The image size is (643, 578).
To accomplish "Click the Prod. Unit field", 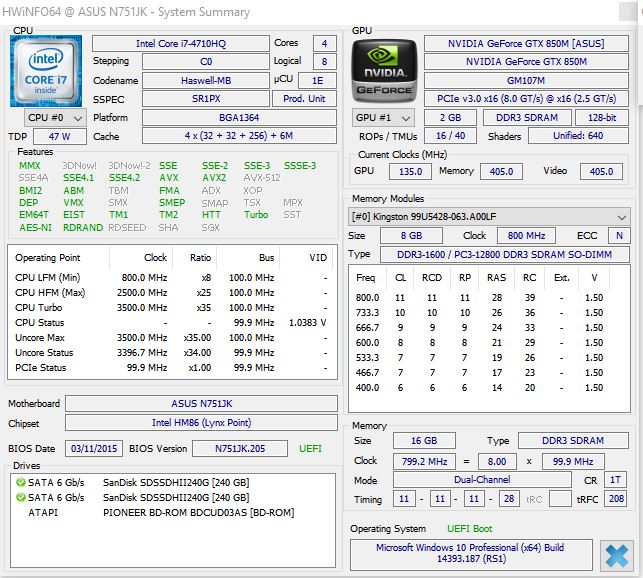I will (x=304, y=99).
